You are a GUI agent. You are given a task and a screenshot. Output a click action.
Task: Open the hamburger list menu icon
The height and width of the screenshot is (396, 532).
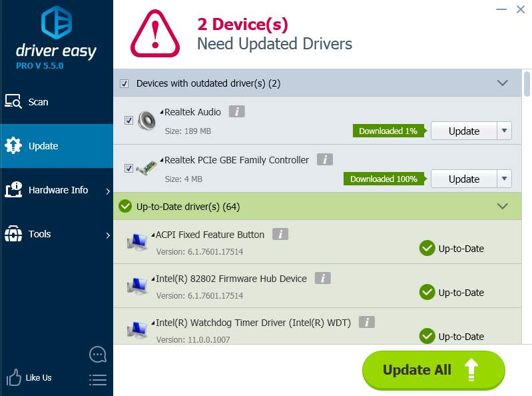click(98, 380)
